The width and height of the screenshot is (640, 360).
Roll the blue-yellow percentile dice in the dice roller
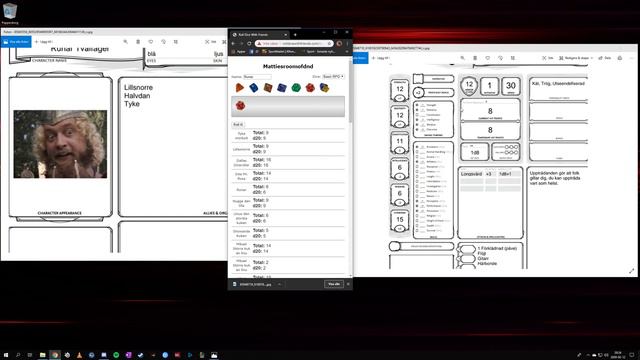tap(324, 87)
